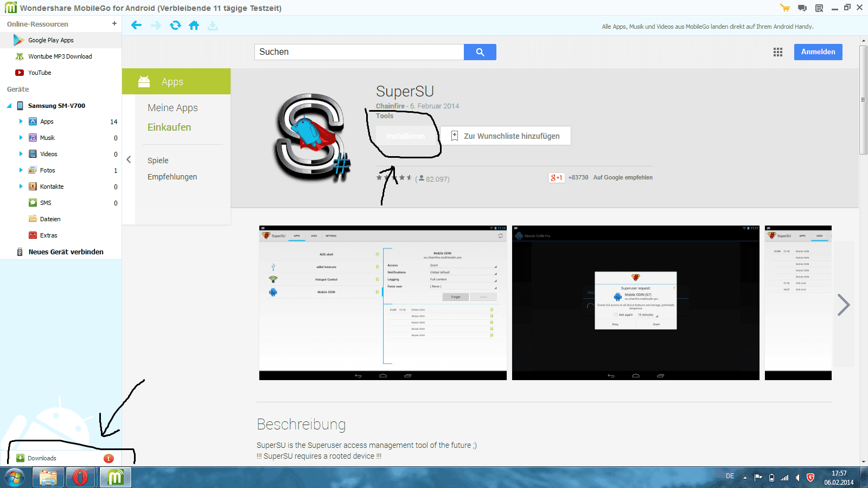868x488 pixels.
Task: Open the Google apps grid icon
Action: [x=778, y=52]
